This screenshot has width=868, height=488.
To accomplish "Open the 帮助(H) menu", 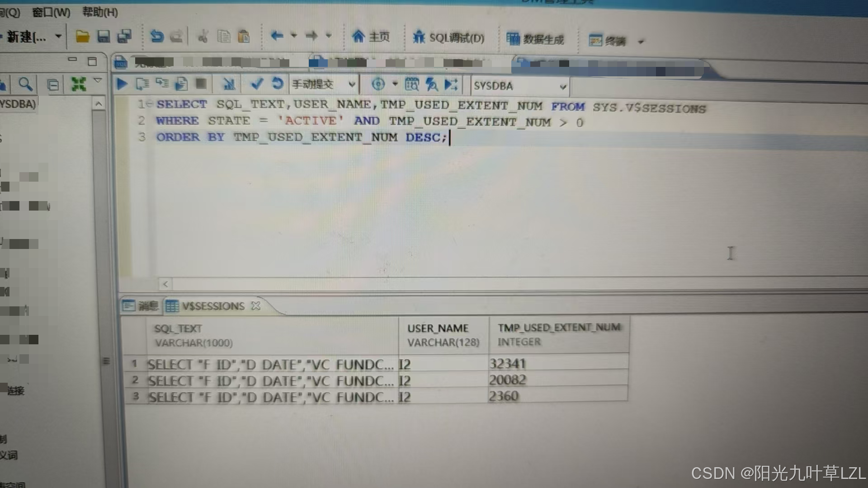I will point(100,12).
